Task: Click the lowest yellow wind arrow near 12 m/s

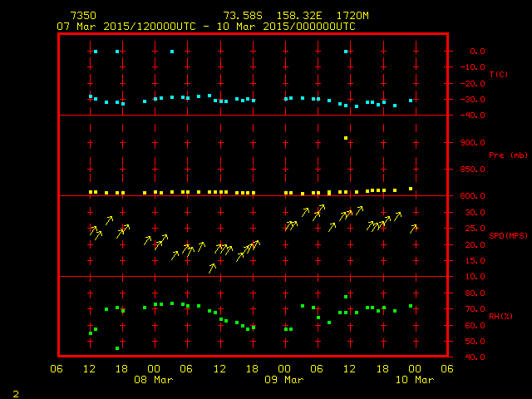Action: (213, 268)
